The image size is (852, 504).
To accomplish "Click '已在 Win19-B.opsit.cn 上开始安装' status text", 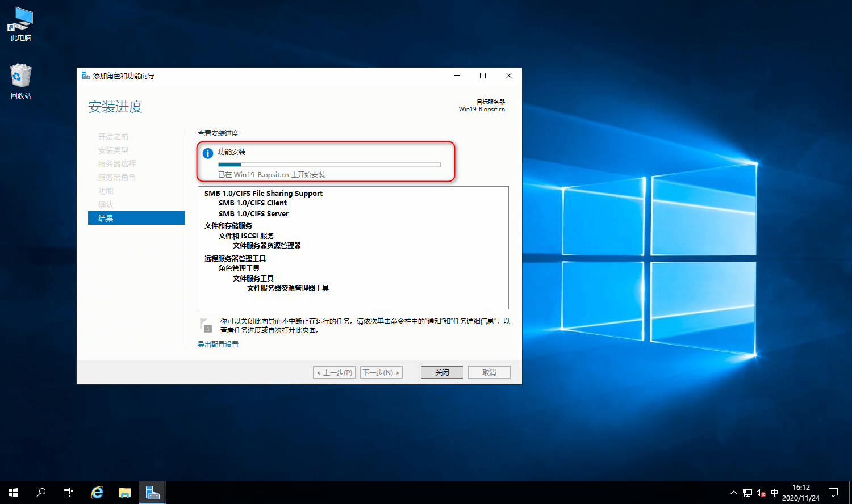I will click(272, 175).
